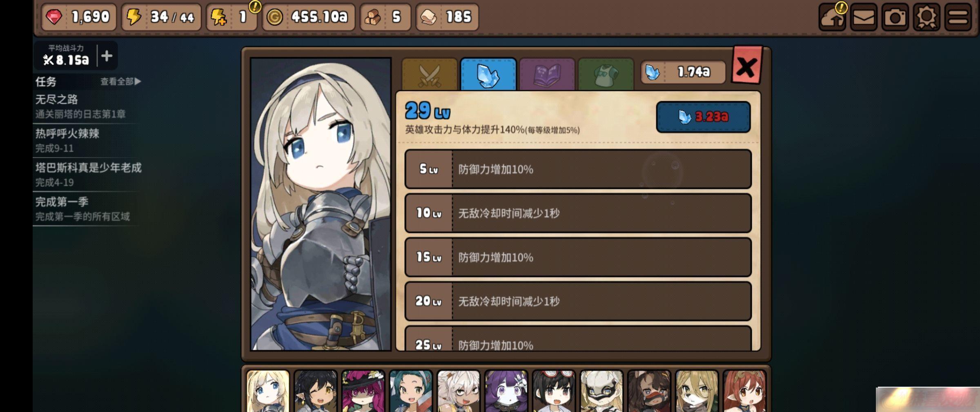Add team via plus next to 8.15a
Image resolution: width=980 pixels, height=412 pixels.
pyautogui.click(x=107, y=56)
